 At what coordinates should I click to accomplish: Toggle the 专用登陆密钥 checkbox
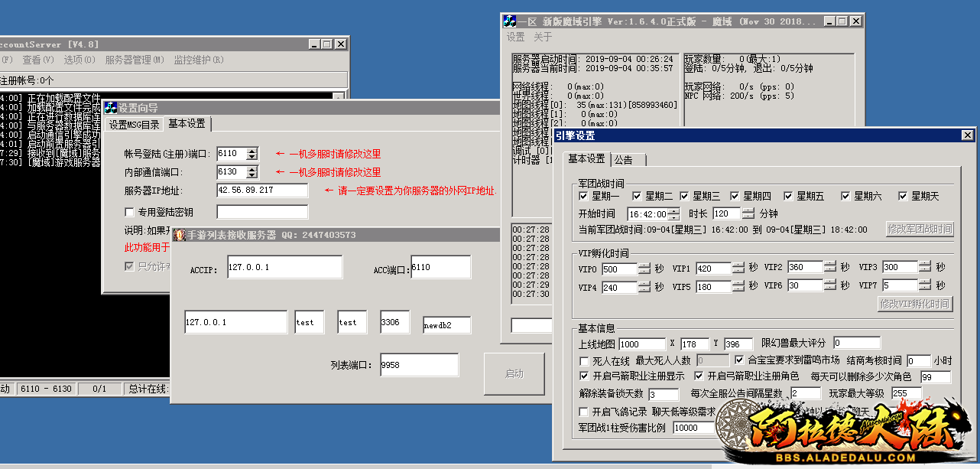pyautogui.click(x=129, y=212)
